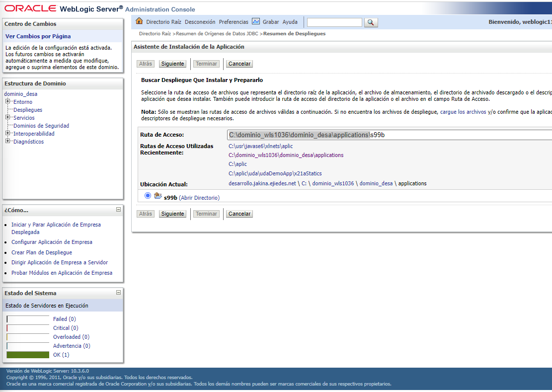The width and height of the screenshot is (552, 392).
Task: Click 'cargue los archivos' link
Action: tap(463, 112)
